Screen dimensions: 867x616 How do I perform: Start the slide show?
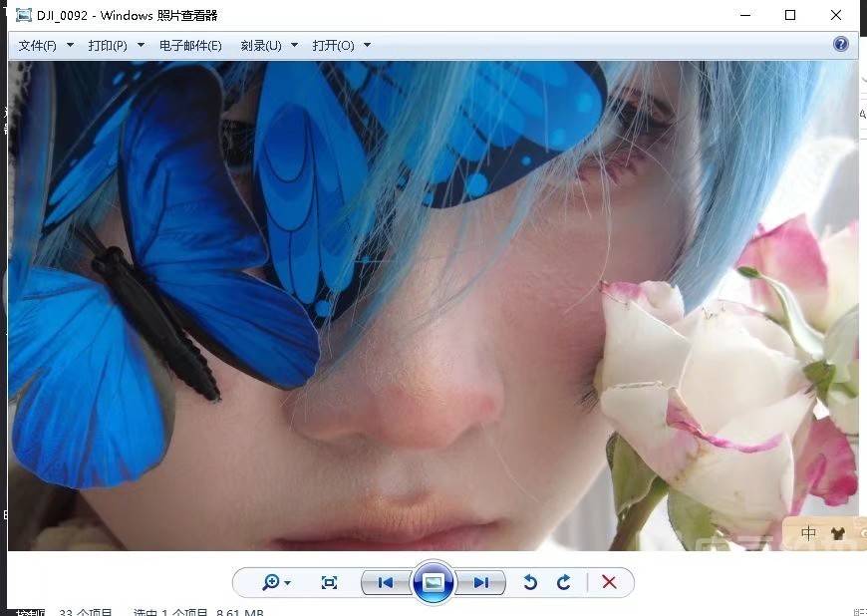tap(433, 582)
